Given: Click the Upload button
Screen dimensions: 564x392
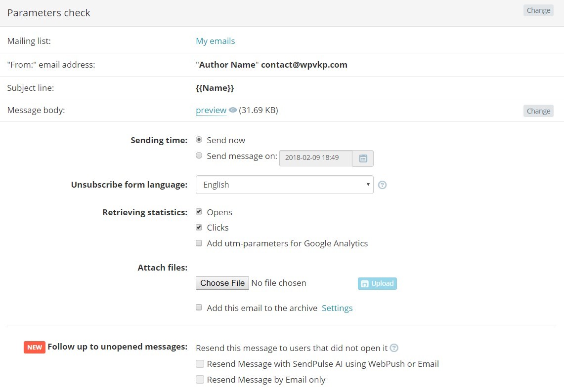Looking at the screenshot, I should click(377, 283).
